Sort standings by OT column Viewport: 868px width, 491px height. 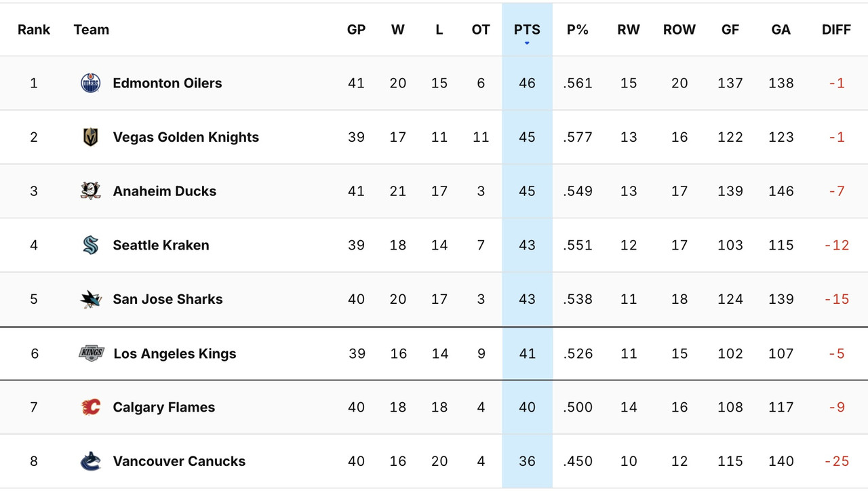(x=481, y=29)
